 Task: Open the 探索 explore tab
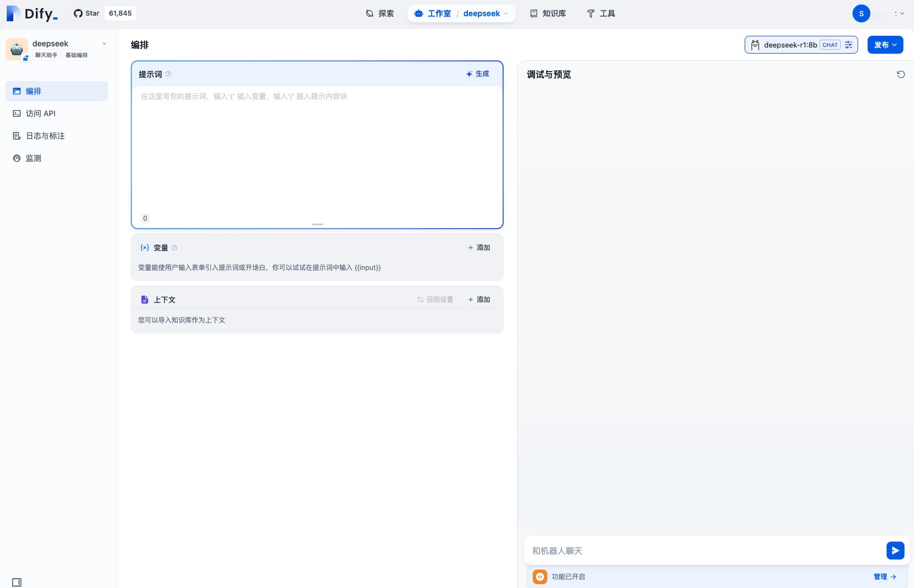point(380,13)
